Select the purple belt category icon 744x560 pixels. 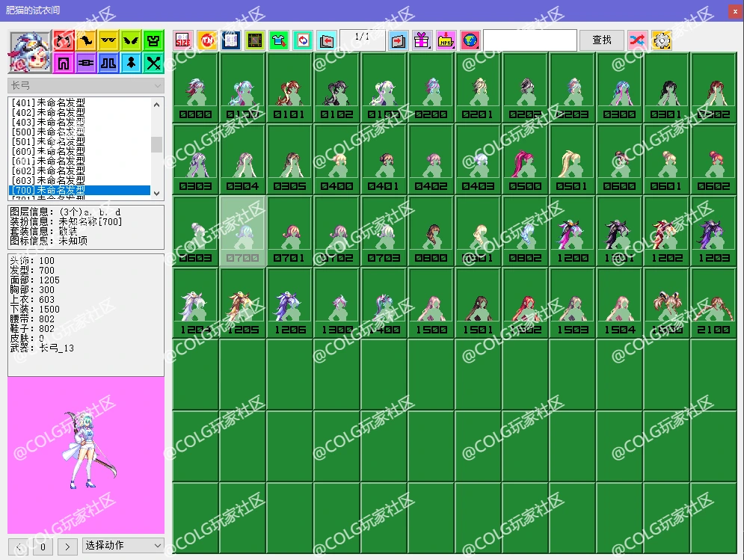[x=86, y=63]
